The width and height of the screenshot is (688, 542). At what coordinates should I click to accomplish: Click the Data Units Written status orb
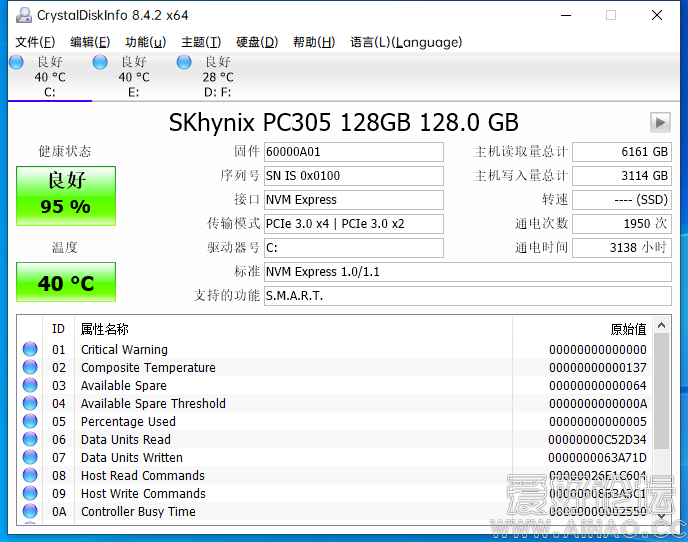click(x=30, y=457)
